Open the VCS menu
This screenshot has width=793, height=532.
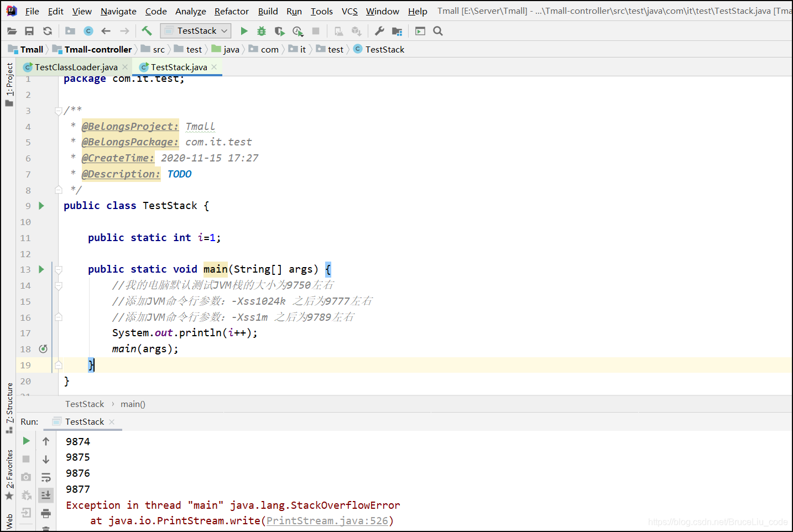coord(349,11)
